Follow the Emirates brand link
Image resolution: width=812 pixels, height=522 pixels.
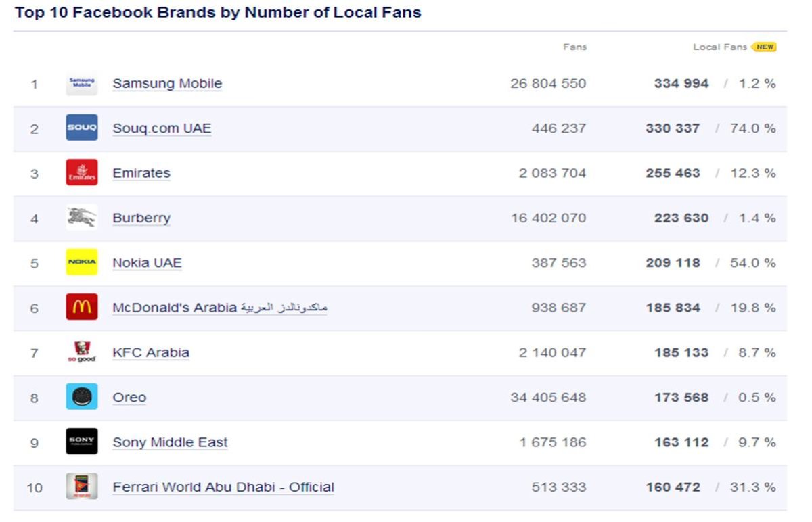click(141, 173)
